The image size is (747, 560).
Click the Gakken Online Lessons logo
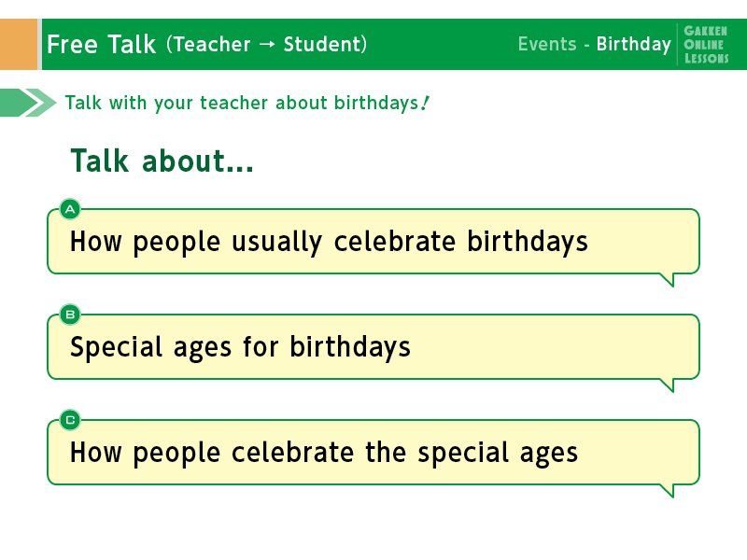click(706, 44)
